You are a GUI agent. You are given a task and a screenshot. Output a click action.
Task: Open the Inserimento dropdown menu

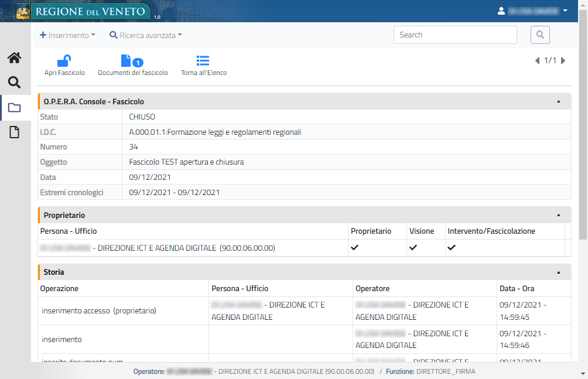67,35
